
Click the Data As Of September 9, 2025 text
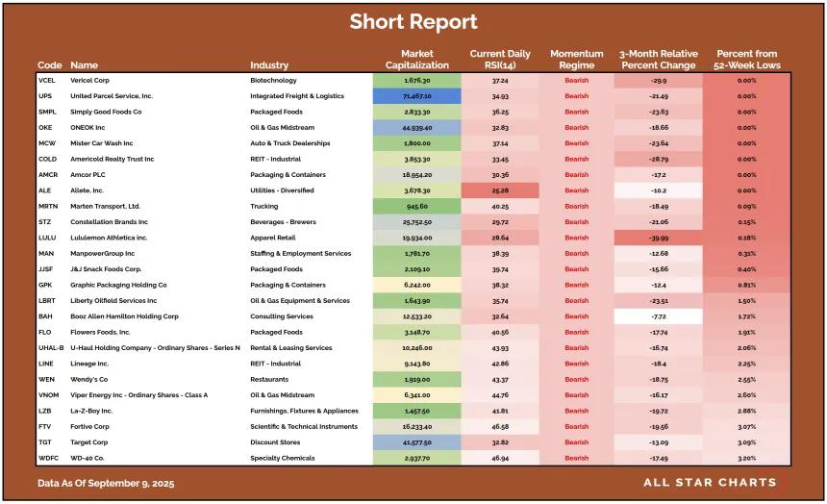(x=106, y=484)
